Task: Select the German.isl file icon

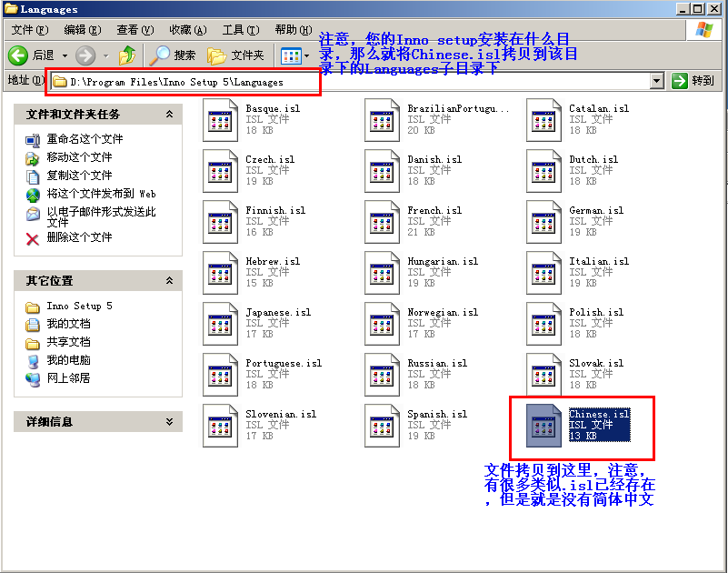Action: [544, 222]
